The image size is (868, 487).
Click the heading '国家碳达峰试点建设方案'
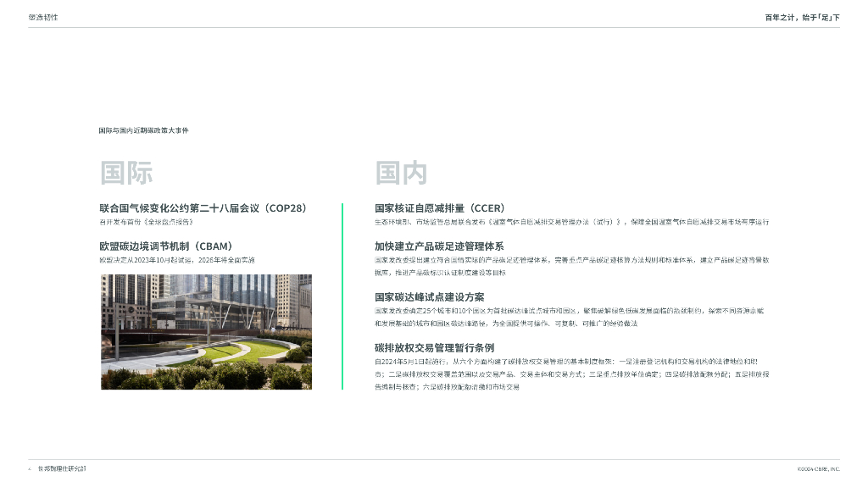[x=429, y=297]
